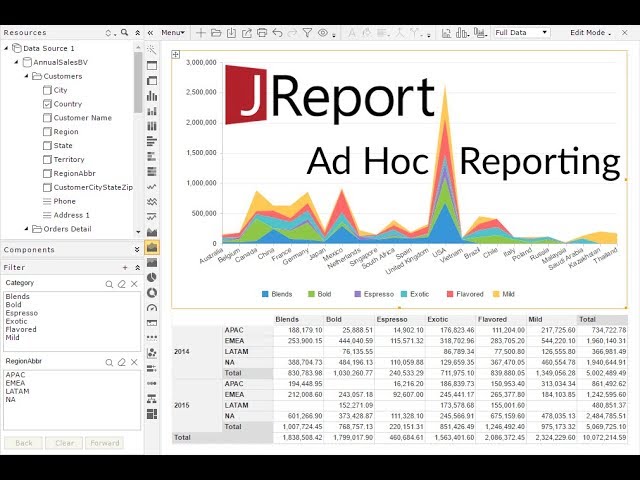Toggle the Territory field checkbox
The width and height of the screenshot is (640, 480).
click(x=47, y=160)
